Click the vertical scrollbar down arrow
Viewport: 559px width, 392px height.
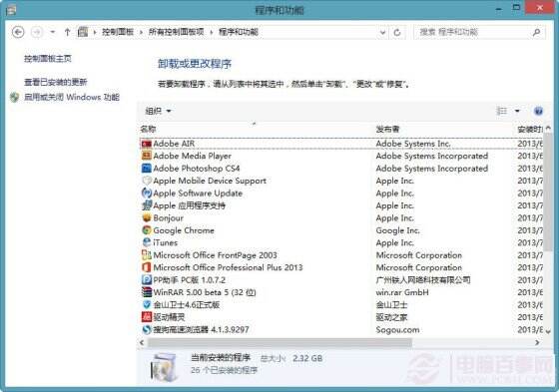point(548,331)
